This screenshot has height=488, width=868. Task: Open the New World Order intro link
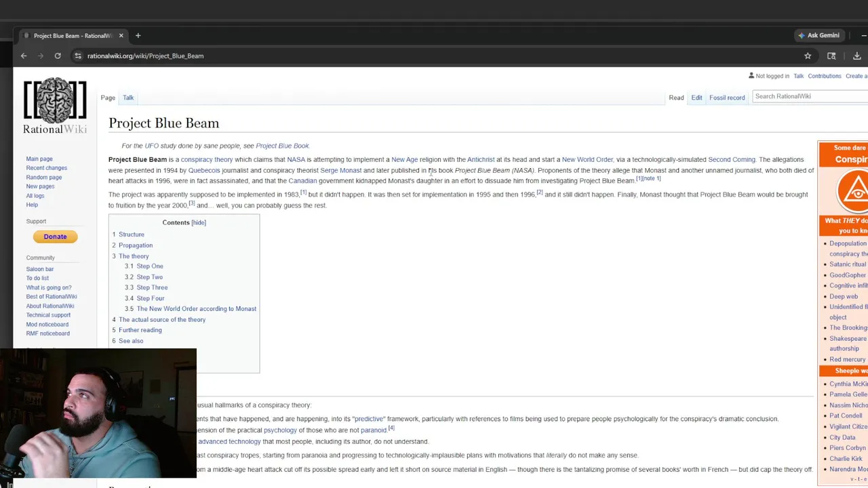click(x=587, y=160)
